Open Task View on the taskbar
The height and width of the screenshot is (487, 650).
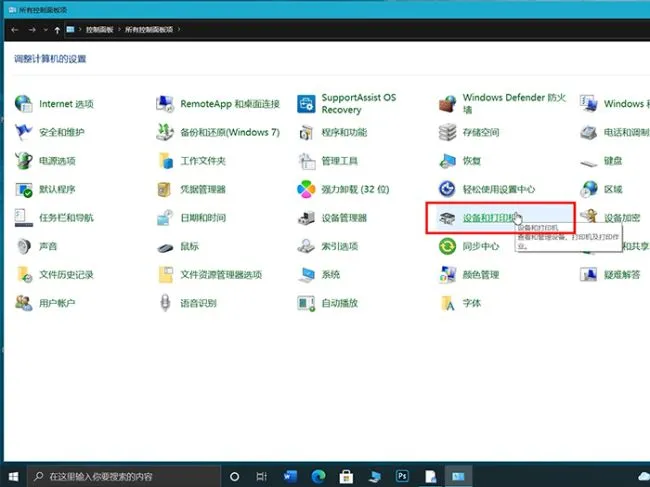(262, 477)
